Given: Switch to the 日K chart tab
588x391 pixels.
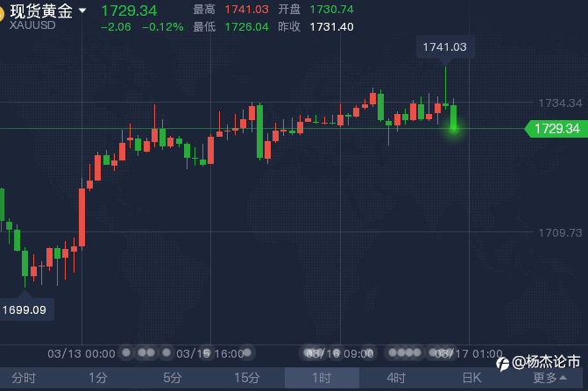Looking at the screenshot, I should pyautogui.click(x=471, y=378).
